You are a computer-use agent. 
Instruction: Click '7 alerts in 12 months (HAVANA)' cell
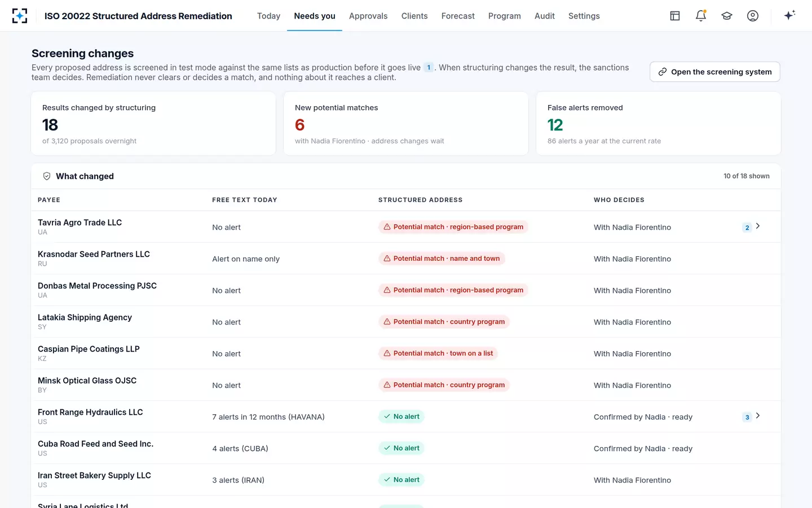pyautogui.click(x=268, y=417)
